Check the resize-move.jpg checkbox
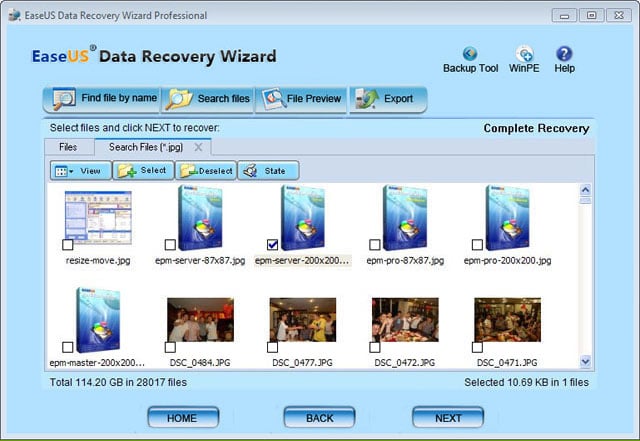 pyautogui.click(x=68, y=245)
